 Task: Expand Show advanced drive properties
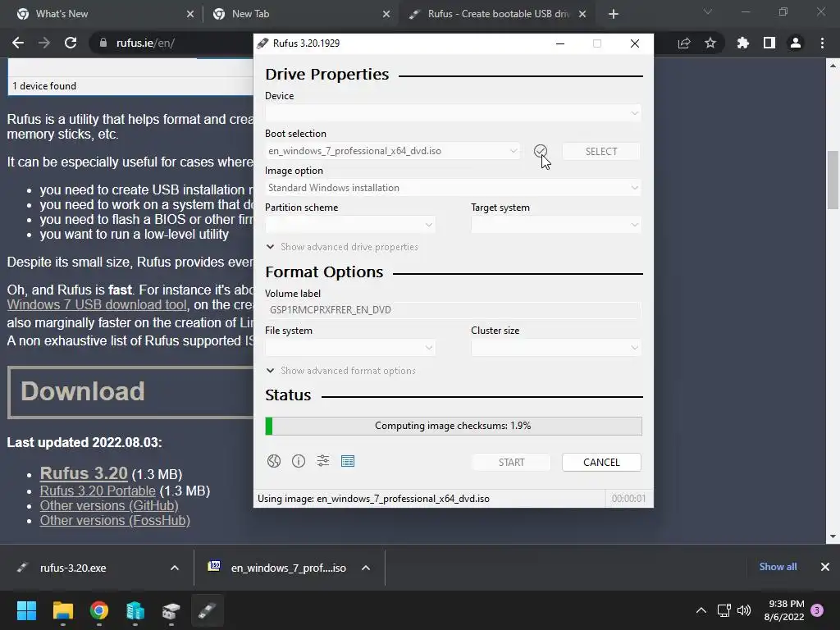click(x=342, y=247)
